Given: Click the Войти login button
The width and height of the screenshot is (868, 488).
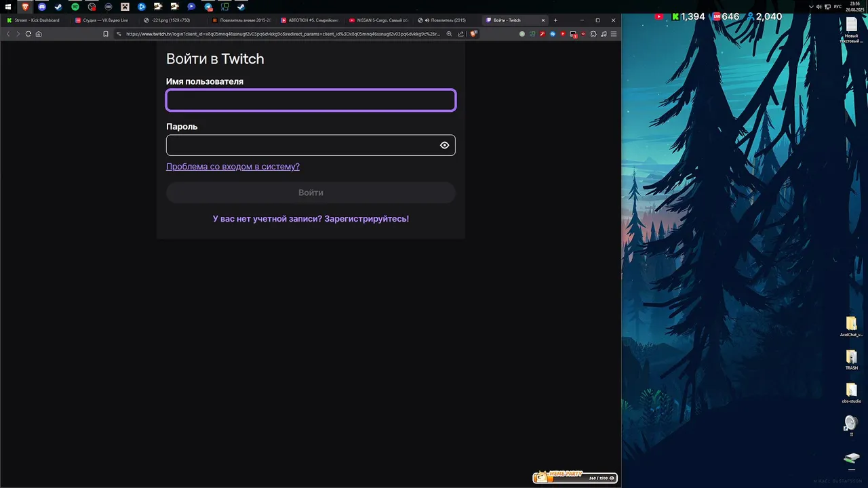Looking at the screenshot, I should 311,192.
